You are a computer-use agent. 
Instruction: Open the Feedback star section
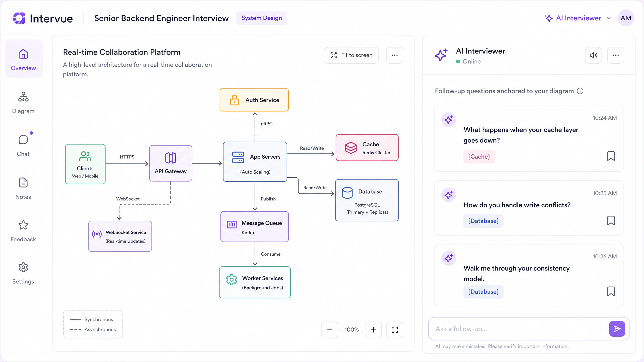point(23,231)
